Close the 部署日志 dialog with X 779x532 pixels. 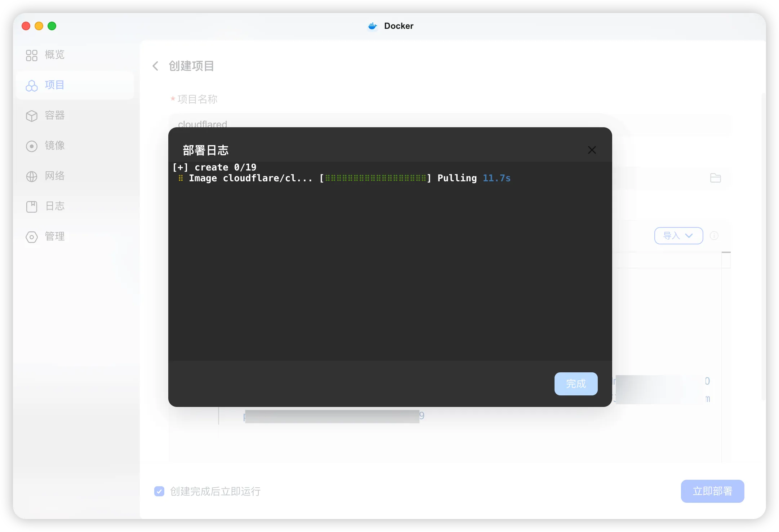tap(592, 150)
